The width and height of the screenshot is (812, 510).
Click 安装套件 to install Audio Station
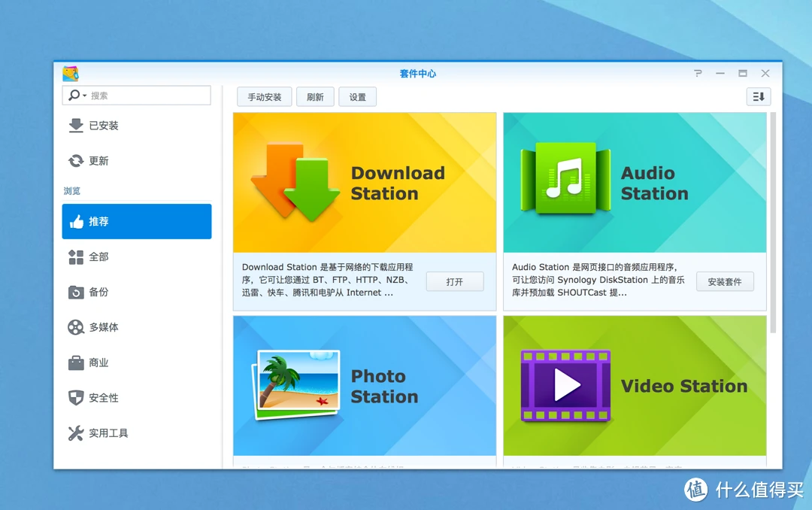(x=725, y=281)
